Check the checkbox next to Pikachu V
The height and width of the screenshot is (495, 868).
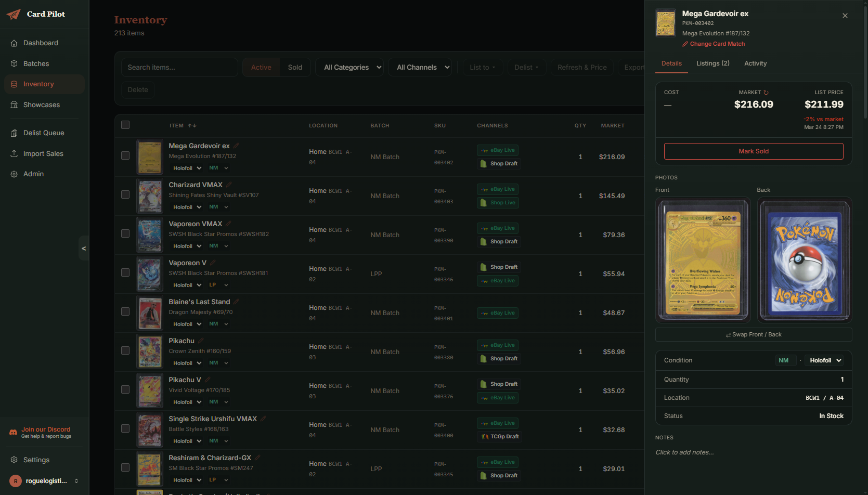(125, 389)
